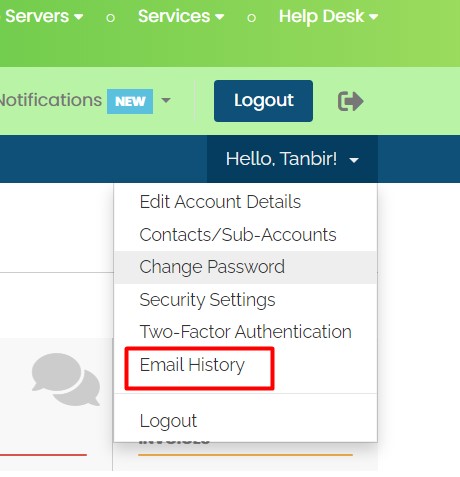Click the caret arrow beside Help Desk

[x=373, y=16]
